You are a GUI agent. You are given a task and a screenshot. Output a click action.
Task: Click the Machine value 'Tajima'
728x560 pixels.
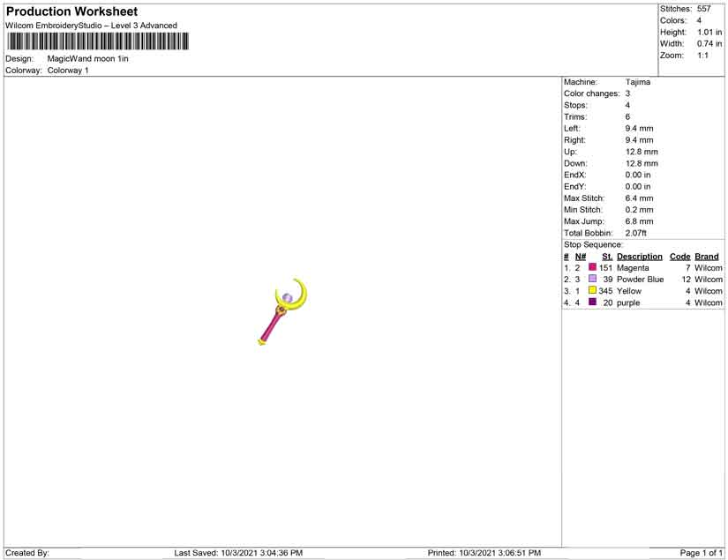tap(637, 82)
